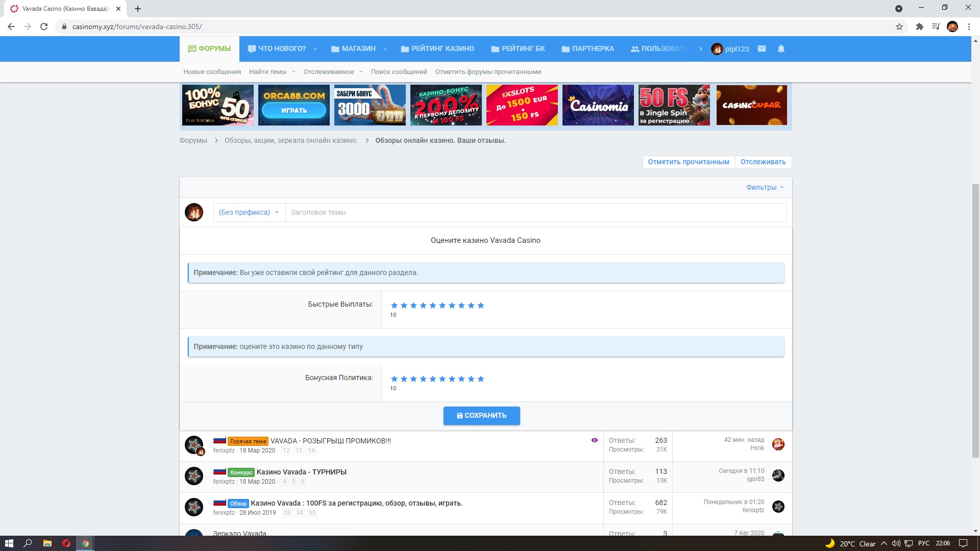This screenshot has height=551, width=980.
Task: Go to Рейтинг казино page
Action: (437, 49)
